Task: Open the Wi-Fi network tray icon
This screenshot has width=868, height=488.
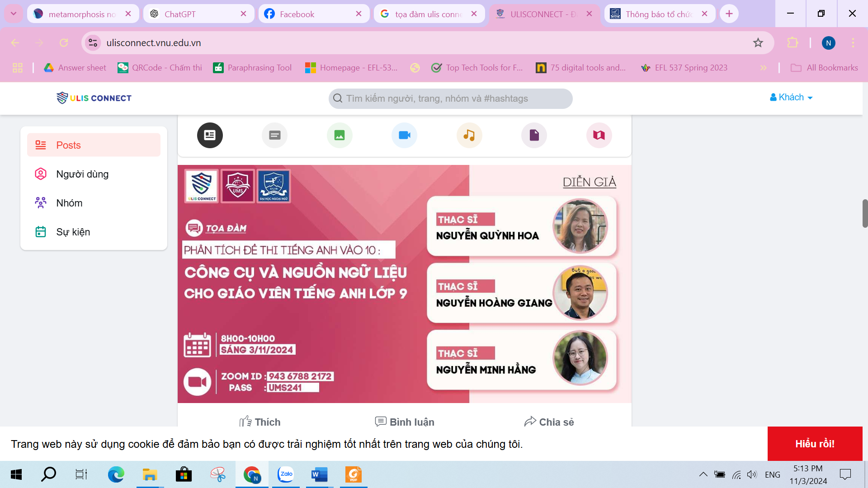Action: point(736,474)
